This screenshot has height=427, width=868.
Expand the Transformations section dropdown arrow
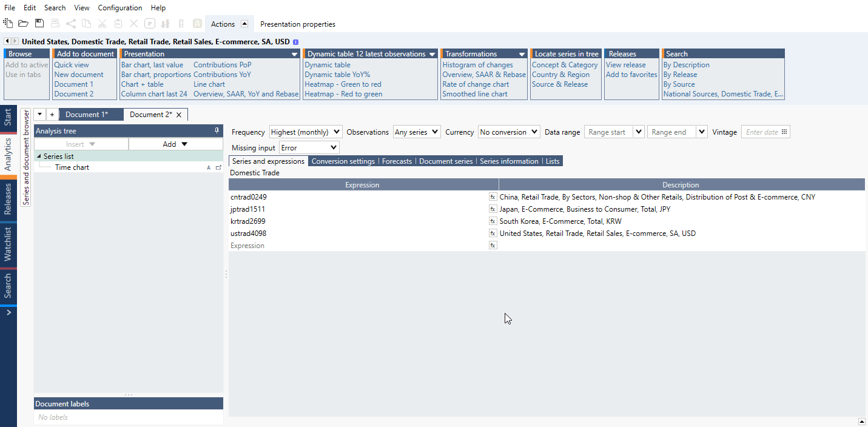click(x=522, y=54)
